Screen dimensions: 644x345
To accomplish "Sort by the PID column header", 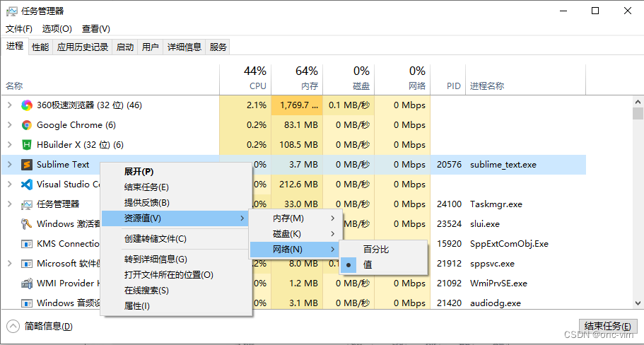I will click(x=448, y=79).
